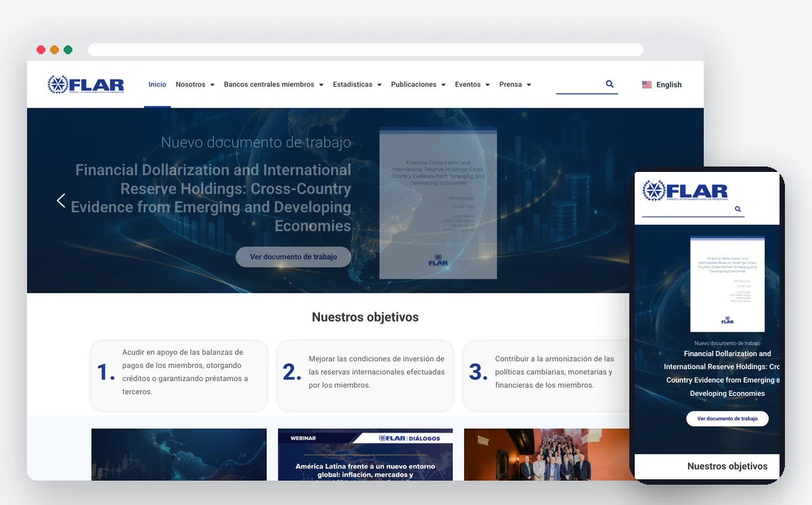Click 'Nuevo documento de trabajo' banner text
The width and height of the screenshot is (812, 505).
click(x=256, y=142)
